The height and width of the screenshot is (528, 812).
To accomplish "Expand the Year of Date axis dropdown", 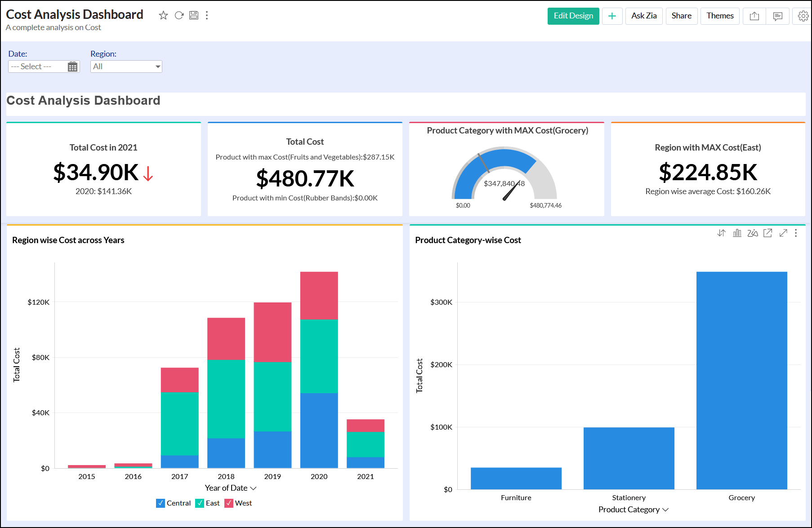I will (254, 488).
